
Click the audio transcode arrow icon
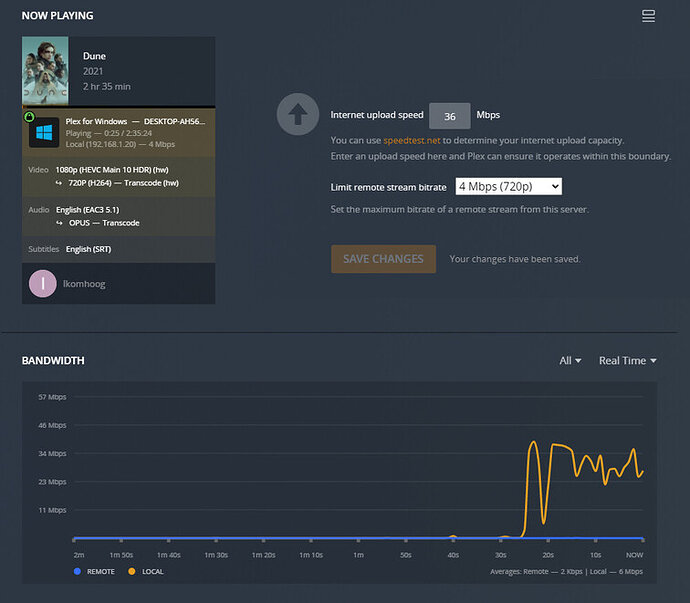click(59, 223)
